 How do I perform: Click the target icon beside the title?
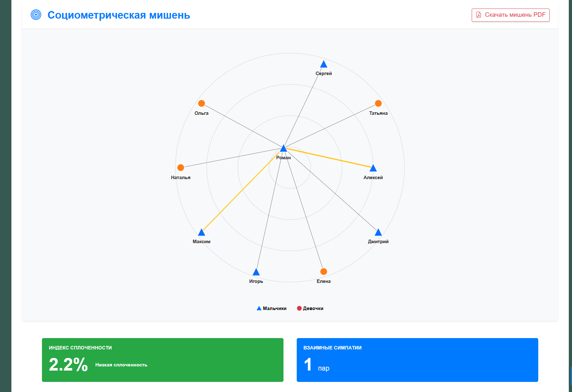pyautogui.click(x=36, y=15)
